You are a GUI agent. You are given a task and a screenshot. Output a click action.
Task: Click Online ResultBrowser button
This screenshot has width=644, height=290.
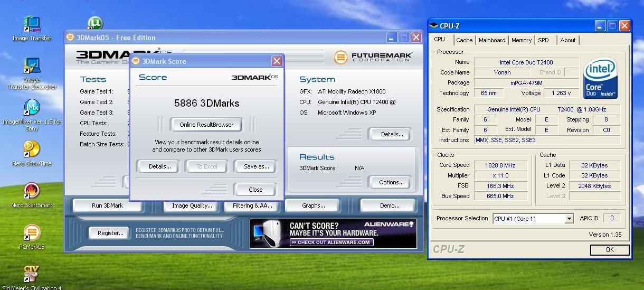(x=206, y=125)
